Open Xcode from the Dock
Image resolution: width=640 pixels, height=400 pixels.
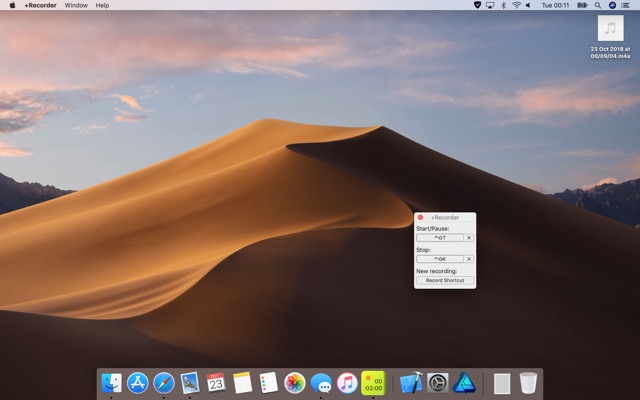pyautogui.click(x=411, y=383)
